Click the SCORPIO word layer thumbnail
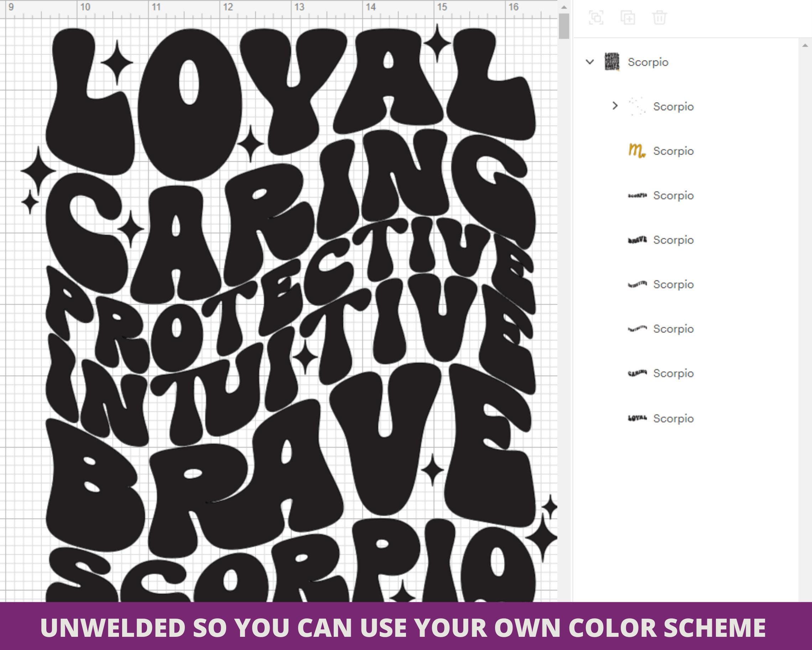Viewport: 812px width, 650px height. point(637,195)
